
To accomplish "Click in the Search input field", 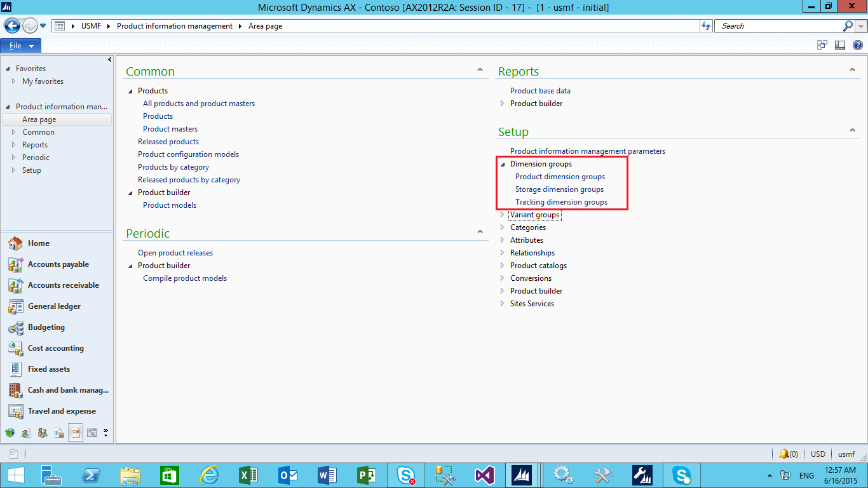I will point(778,26).
